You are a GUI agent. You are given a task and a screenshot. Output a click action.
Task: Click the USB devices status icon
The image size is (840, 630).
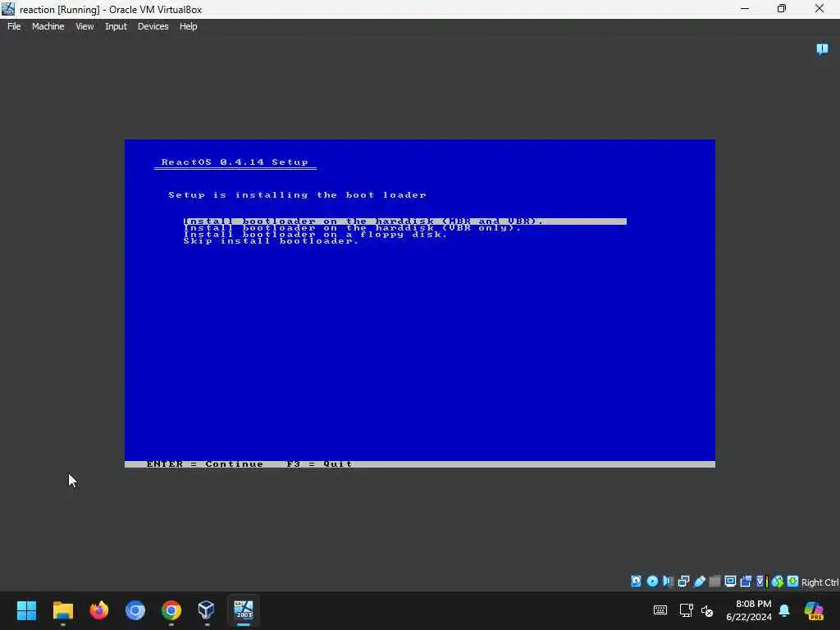699,582
